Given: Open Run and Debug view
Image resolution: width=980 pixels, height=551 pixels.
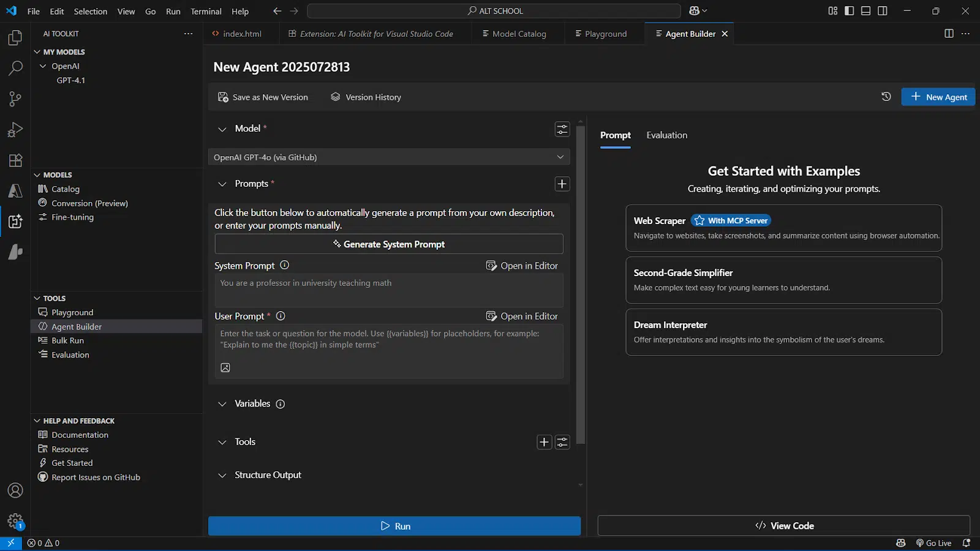Looking at the screenshot, I should point(15,130).
